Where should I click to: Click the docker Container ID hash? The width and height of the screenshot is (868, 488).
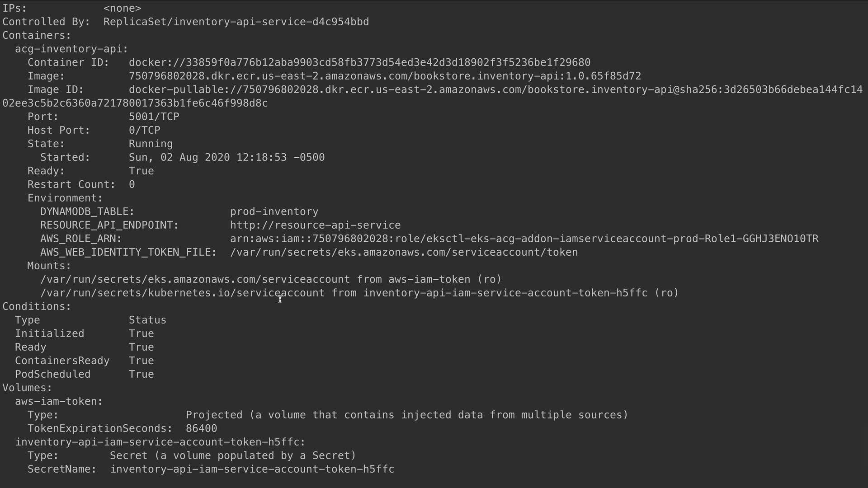[359, 62]
